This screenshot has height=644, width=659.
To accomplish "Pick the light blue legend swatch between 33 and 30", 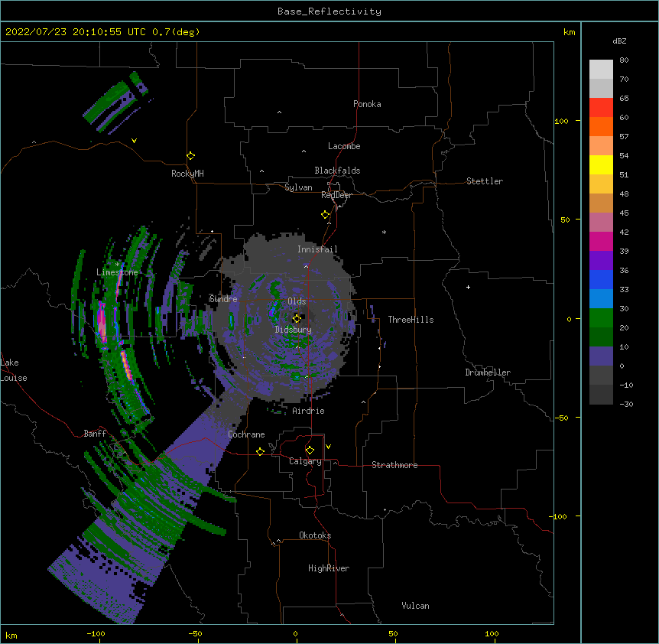I will point(601,299).
